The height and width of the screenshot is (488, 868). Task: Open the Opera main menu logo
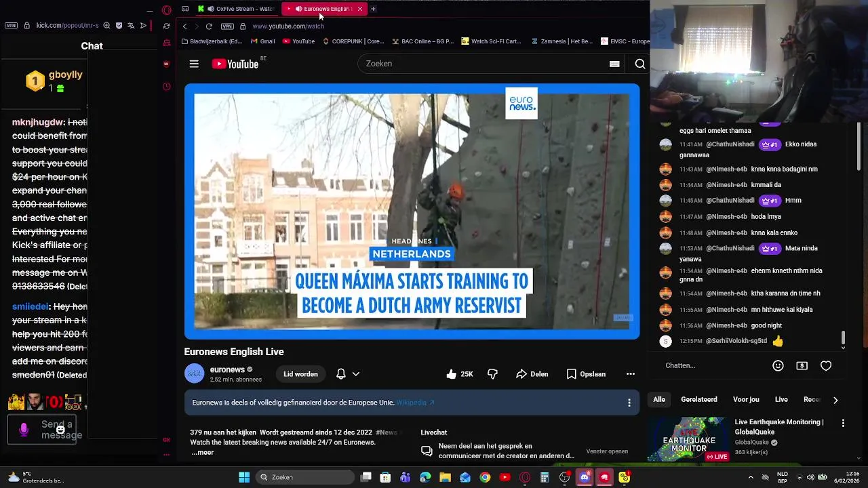coord(167,10)
